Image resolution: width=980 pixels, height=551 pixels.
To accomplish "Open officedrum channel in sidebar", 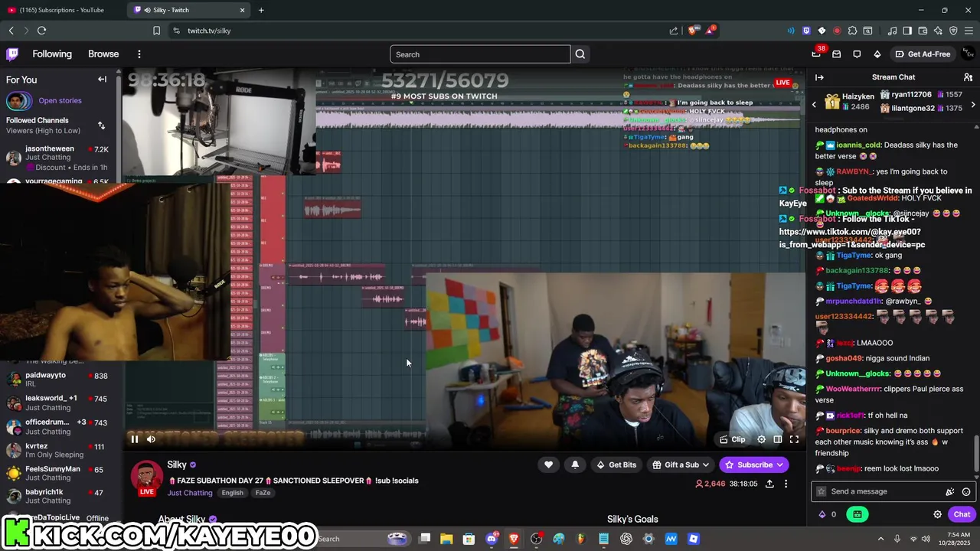I will click(x=57, y=426).
